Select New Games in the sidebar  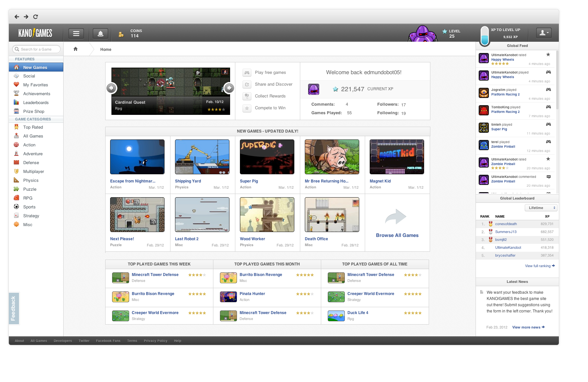36,67
